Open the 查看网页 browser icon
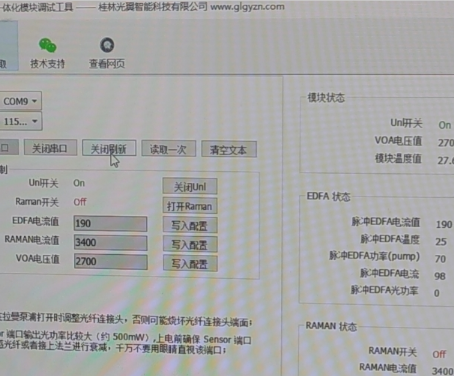 tap(107, 45)
